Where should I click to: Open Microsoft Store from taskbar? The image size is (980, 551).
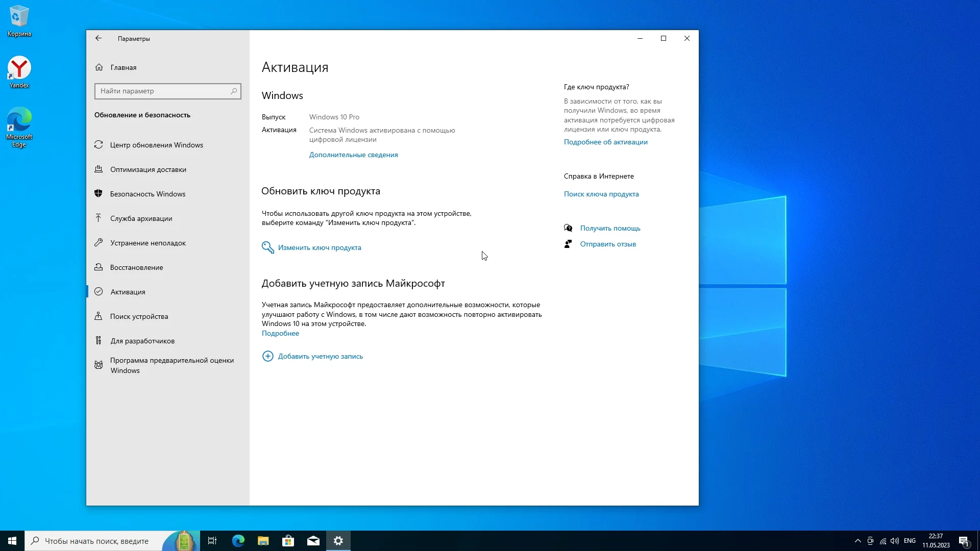click(288, 541)
